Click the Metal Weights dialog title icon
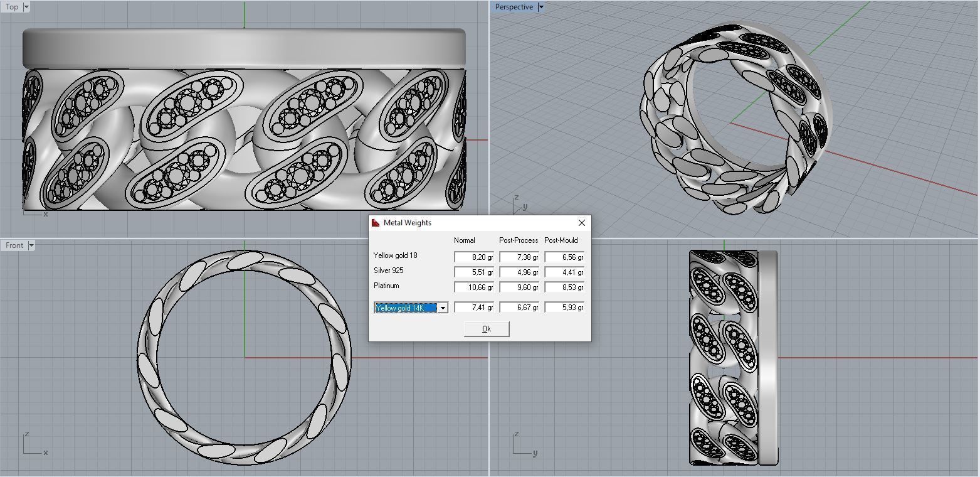This screenshot has width=980, height=477. 376,223
